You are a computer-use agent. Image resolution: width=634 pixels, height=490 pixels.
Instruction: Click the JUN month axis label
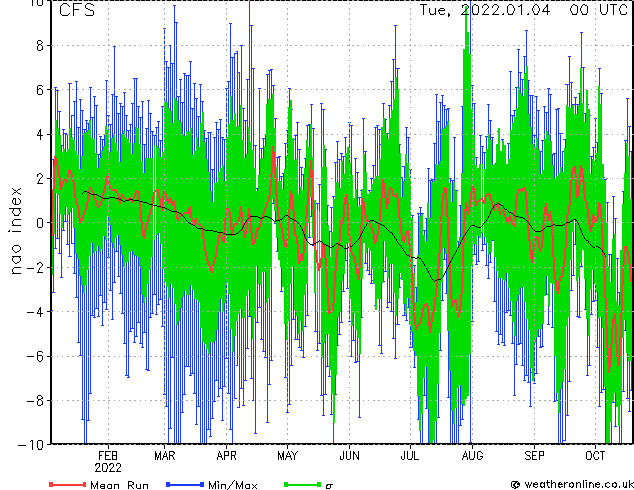[349, 456]
